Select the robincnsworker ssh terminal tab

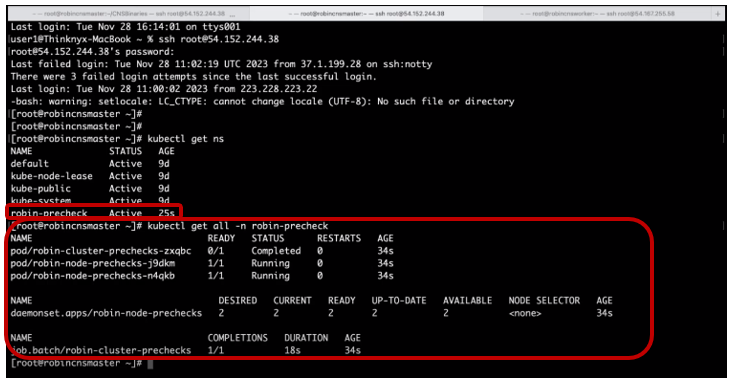(x=597, y=14)
